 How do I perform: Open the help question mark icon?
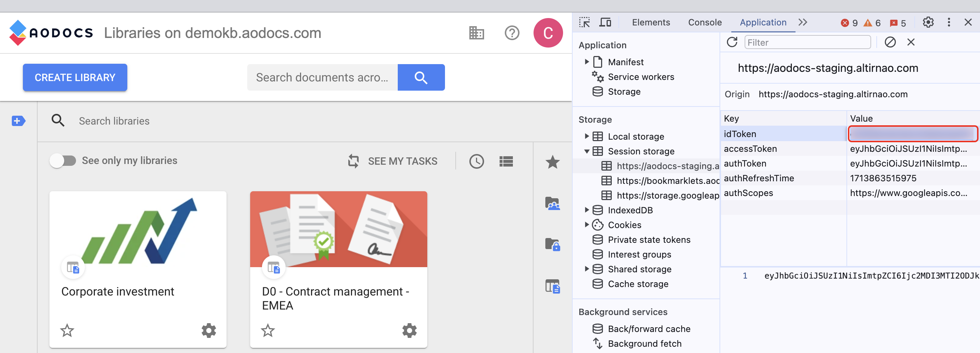[x=512, y=33]
